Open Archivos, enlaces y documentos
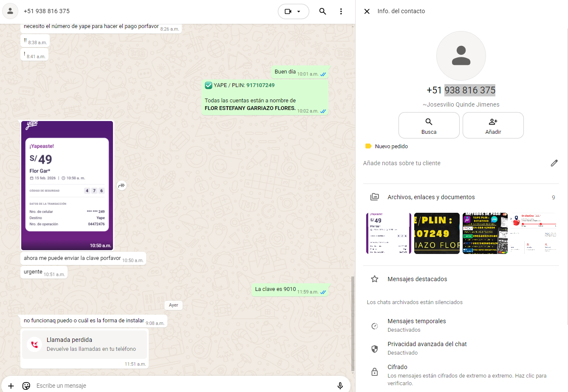Image resolution: width=568 pixels, height=392 pixels. coord(431,197)
